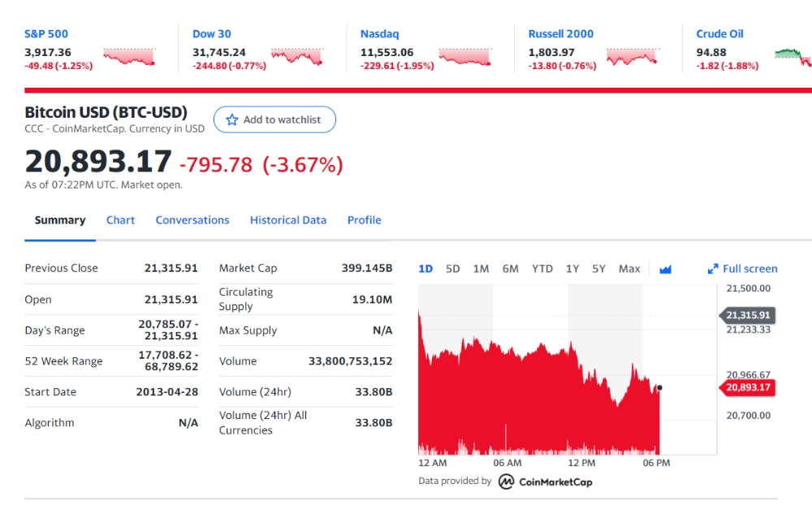Click the Algorithm value N/A
This screenshot has width=812, height=510.
point(188,423)
